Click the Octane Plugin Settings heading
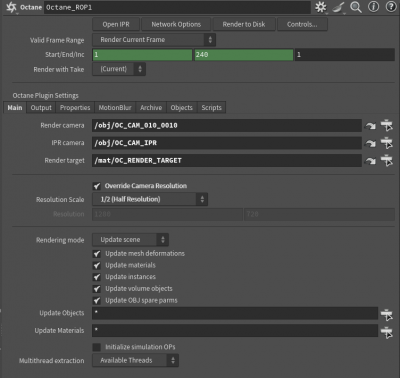Screen dimensions: 400x378 point(46,96)
